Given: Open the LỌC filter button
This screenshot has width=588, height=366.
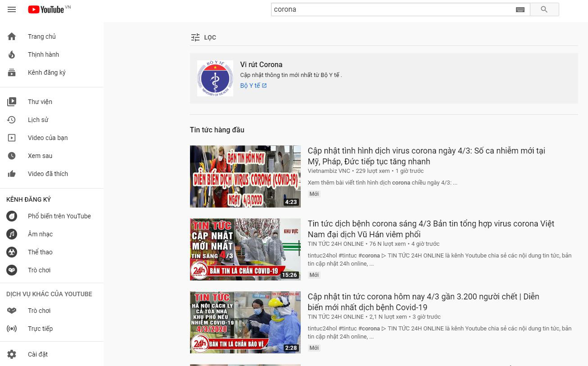Looking at the screenshot, I should pos(204,37).
